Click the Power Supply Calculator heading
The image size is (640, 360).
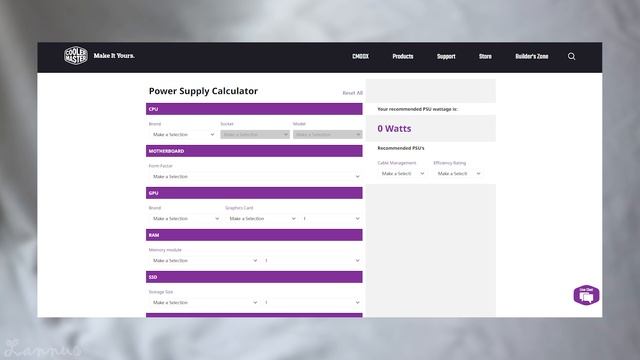[203, 91]
